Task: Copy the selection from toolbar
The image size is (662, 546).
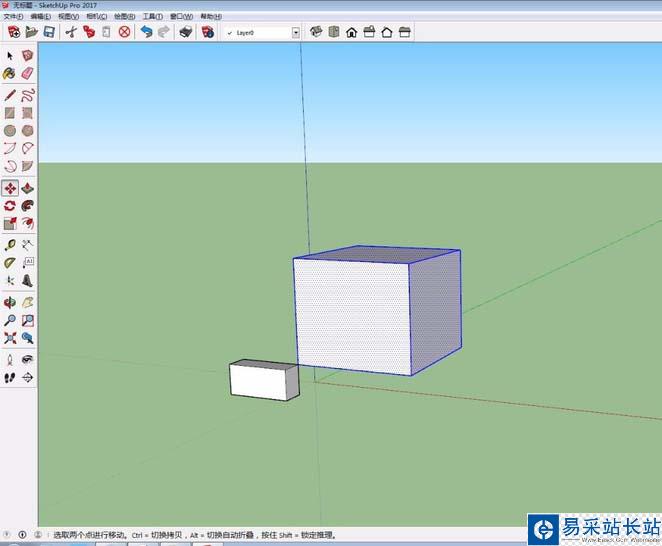Action: (89, 32)
